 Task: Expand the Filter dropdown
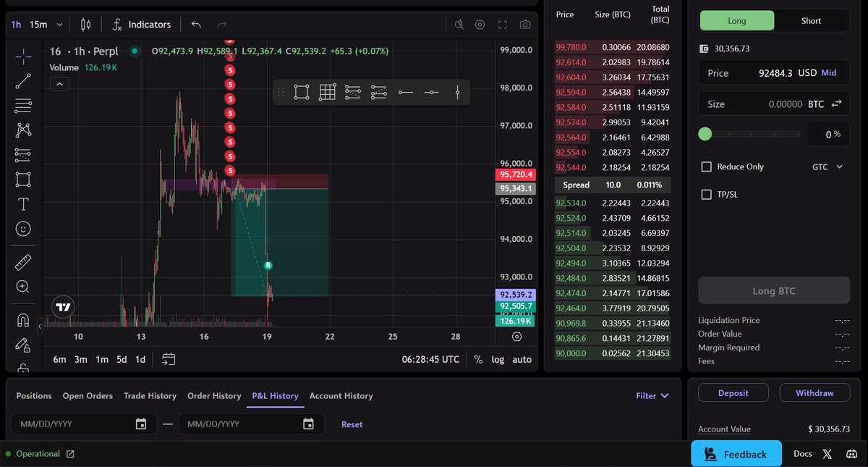[652, 396]
